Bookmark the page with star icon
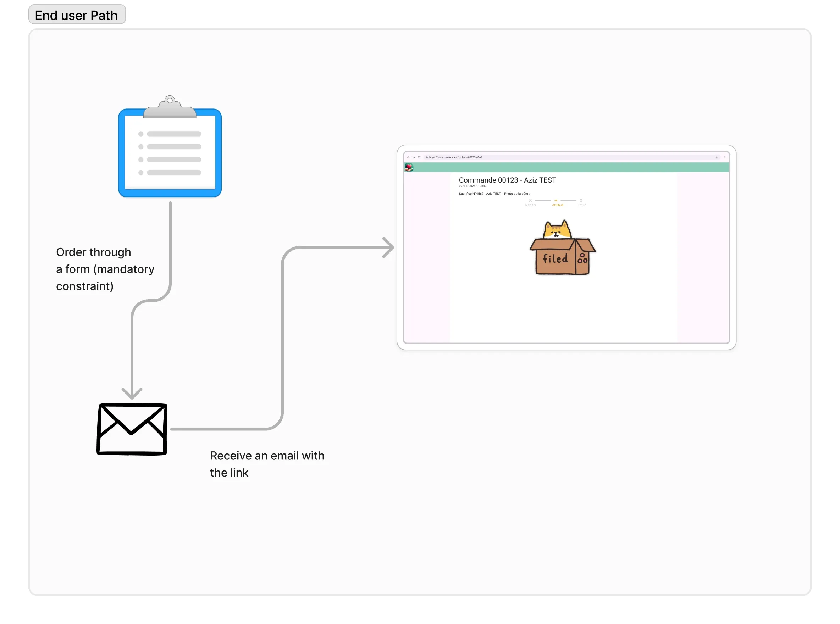 717,157
